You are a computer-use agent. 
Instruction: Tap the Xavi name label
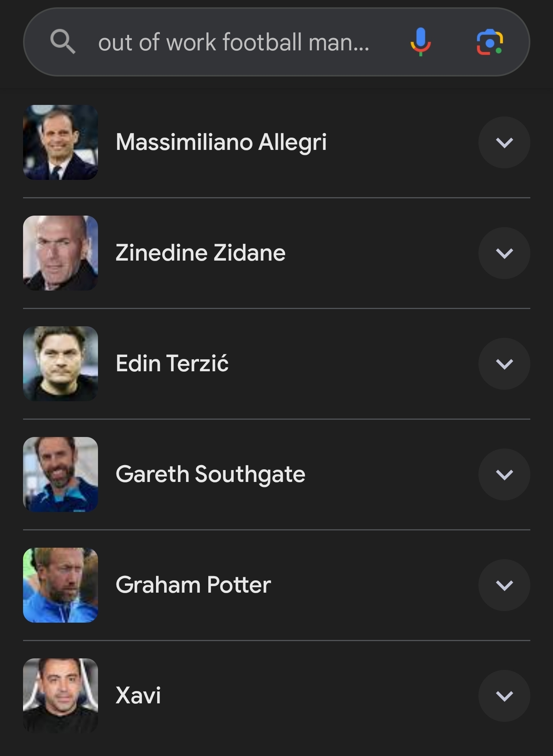click(138, 696)
